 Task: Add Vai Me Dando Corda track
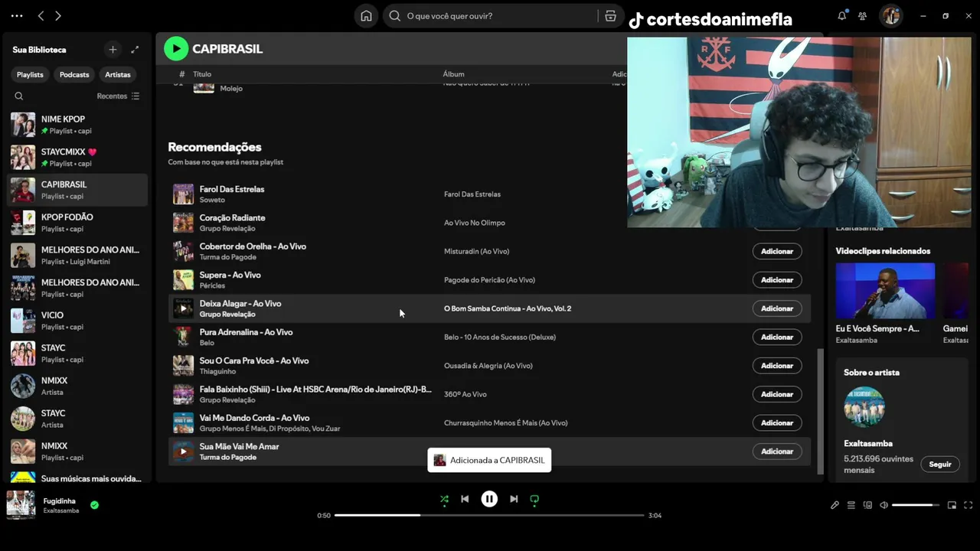point(777,422)
